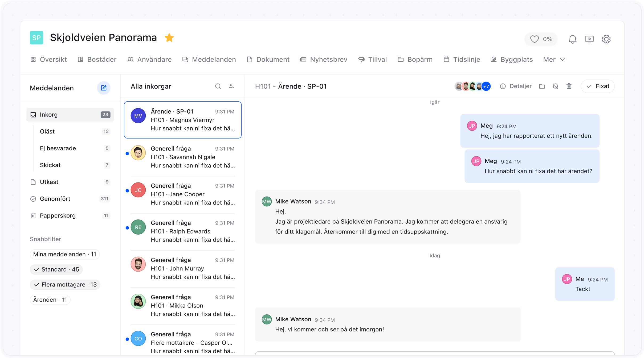Click the compose new message icon
The image size is (644, 358).
(104, 88)
